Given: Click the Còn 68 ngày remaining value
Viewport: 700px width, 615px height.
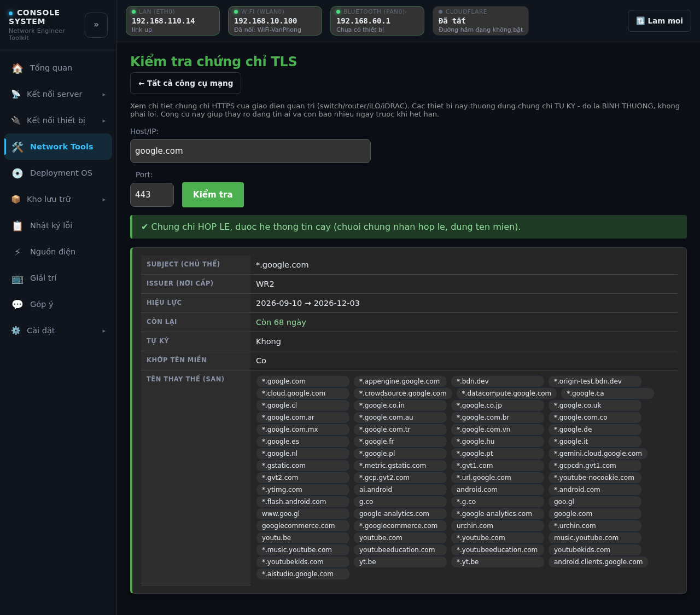Looking at the screenshot, I should coord(281,322).
